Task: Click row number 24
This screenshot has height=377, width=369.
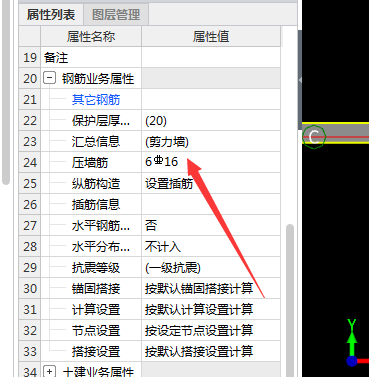Action: [30, 162]
